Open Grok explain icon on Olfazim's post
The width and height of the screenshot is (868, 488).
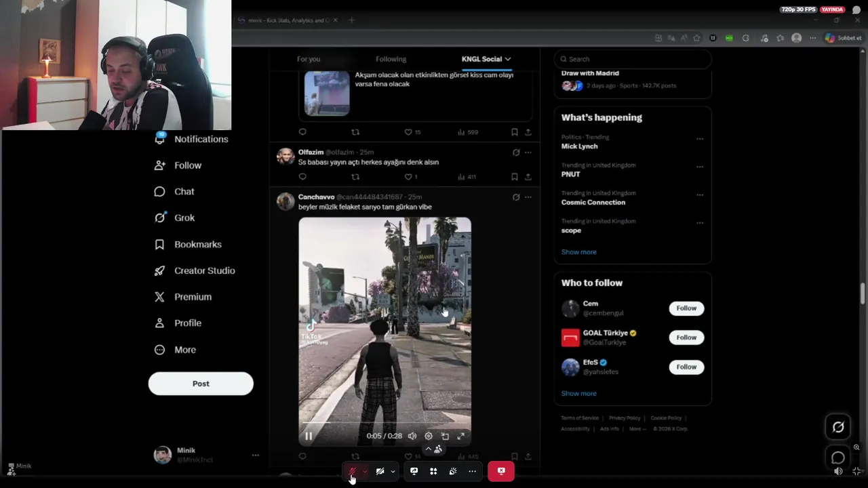516,152
